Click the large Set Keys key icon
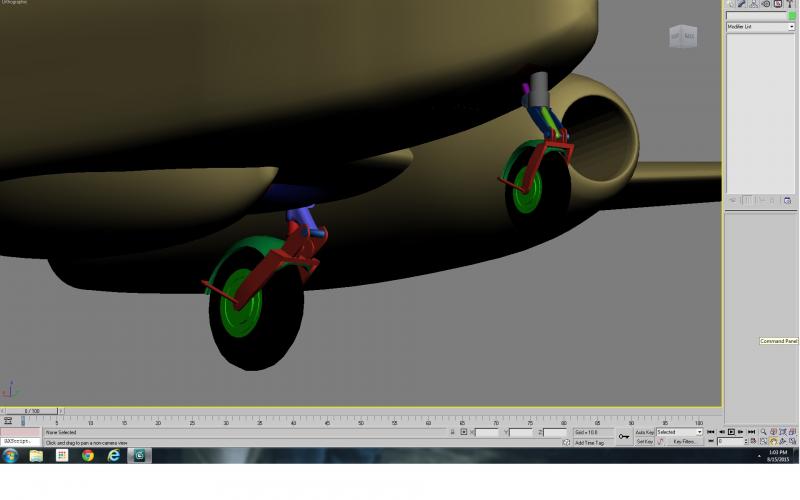The height and width of the screenshot is (500, 800). point(623,437)
